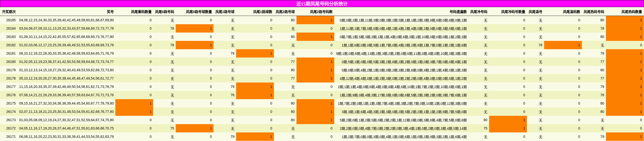Click the 凤尾2路号球 column header
The width and height of the screenshot is (644, 141).
coord(285,12)
